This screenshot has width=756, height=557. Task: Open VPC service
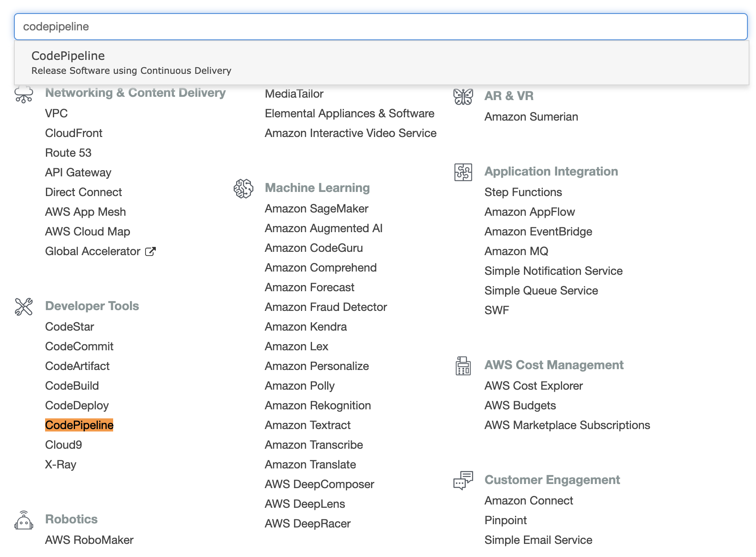[x=56, y=113]
